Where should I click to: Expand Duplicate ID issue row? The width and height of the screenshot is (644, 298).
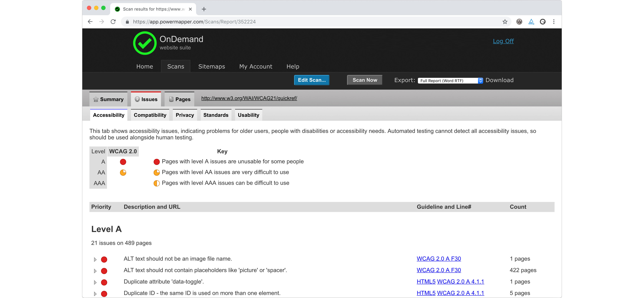(x=95, y=294)
